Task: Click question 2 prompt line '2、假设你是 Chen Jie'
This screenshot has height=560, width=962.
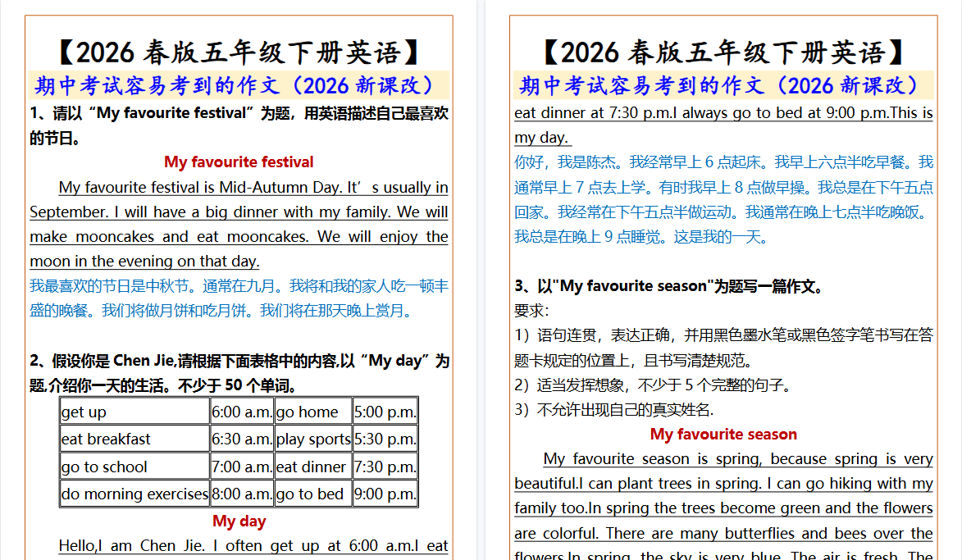Action: pyautogui.click(x=239, y=361)
